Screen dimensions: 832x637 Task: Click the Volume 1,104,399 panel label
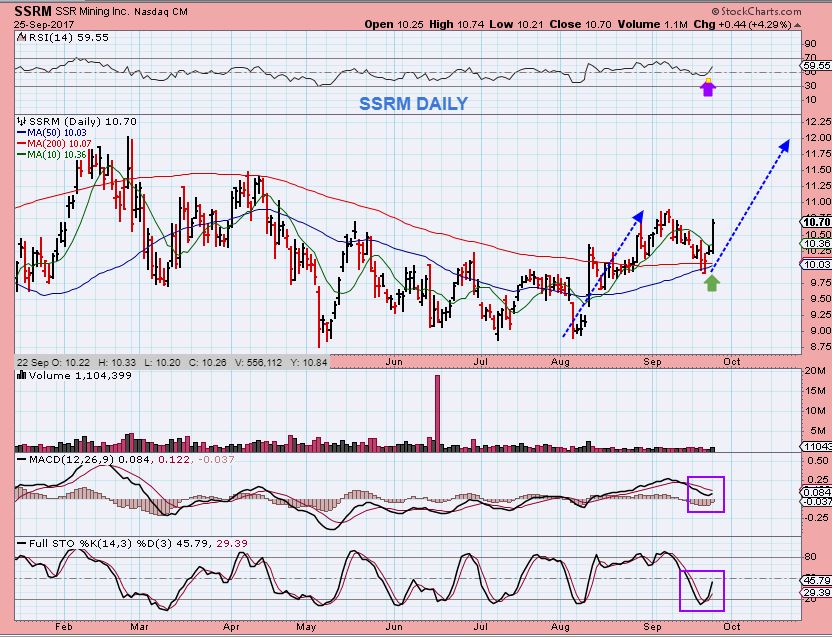80,375
